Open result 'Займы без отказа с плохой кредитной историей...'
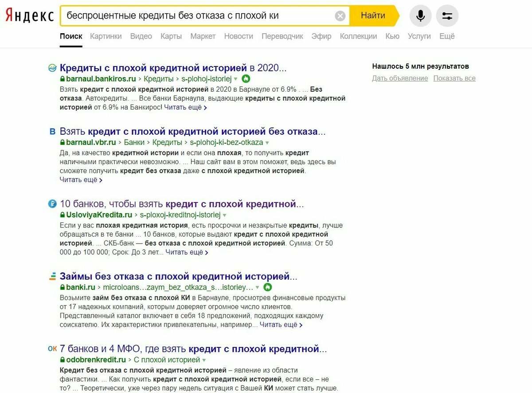532x393 pixels. click(x=179, y=276)
